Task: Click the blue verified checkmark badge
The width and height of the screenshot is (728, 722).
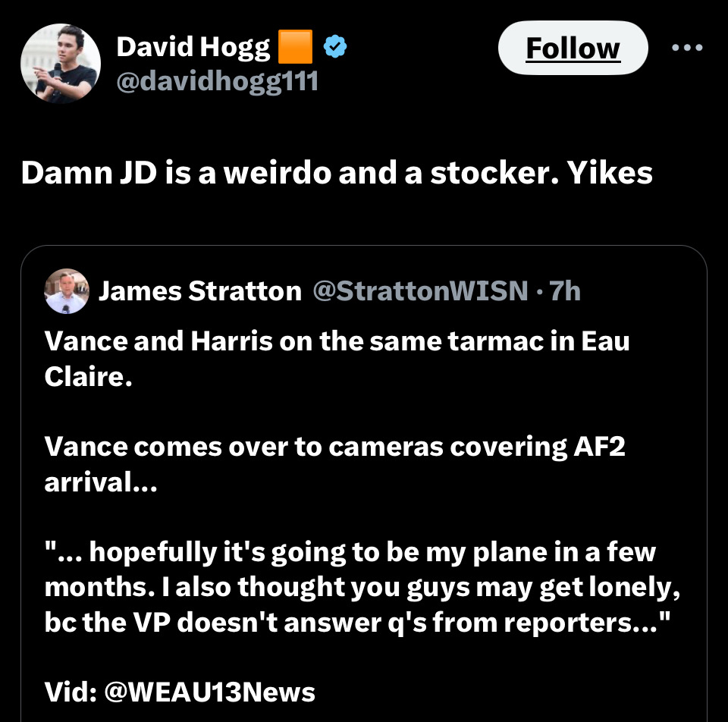Action: coord(335,47)
